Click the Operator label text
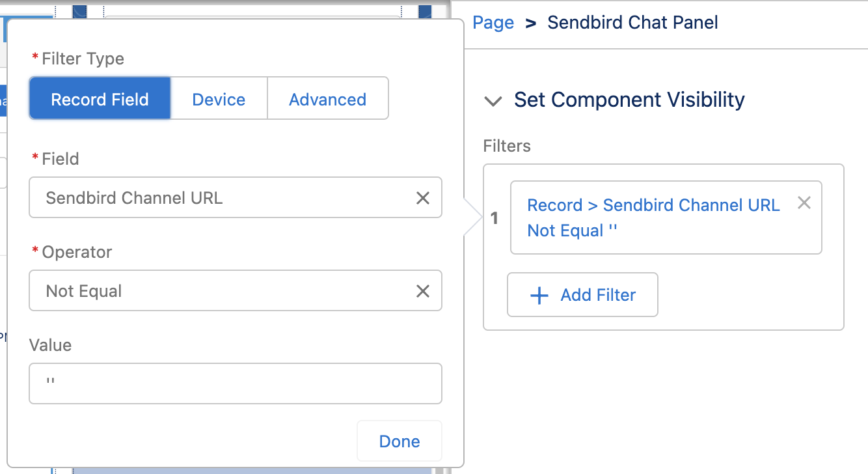Screen dimensions: 868x474 pos(77,252)
